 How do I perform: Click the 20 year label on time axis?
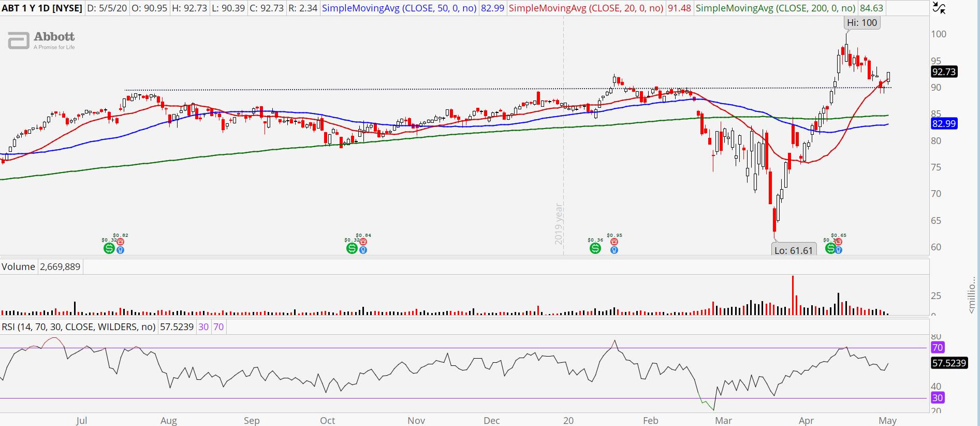pos(568,420)
